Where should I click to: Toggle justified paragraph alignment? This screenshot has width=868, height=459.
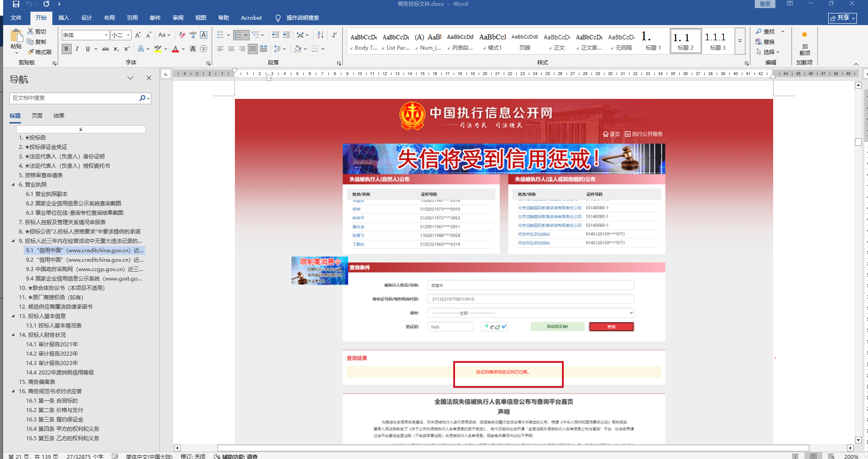click(253, 49)
